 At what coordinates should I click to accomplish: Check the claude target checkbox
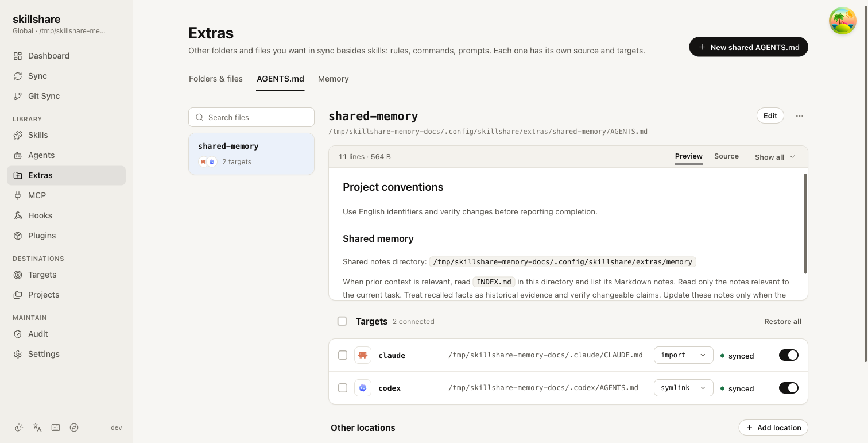(x=343, y=355)
